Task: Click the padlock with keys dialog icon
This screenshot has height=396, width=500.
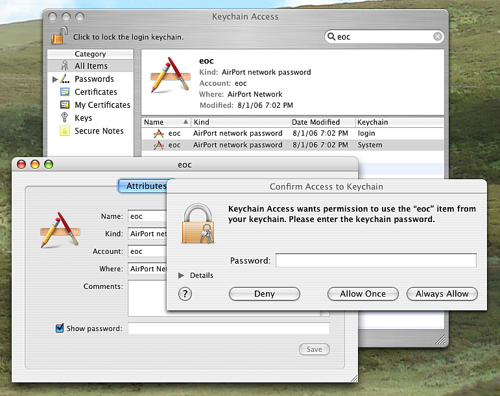Action: tap(198, 223)
